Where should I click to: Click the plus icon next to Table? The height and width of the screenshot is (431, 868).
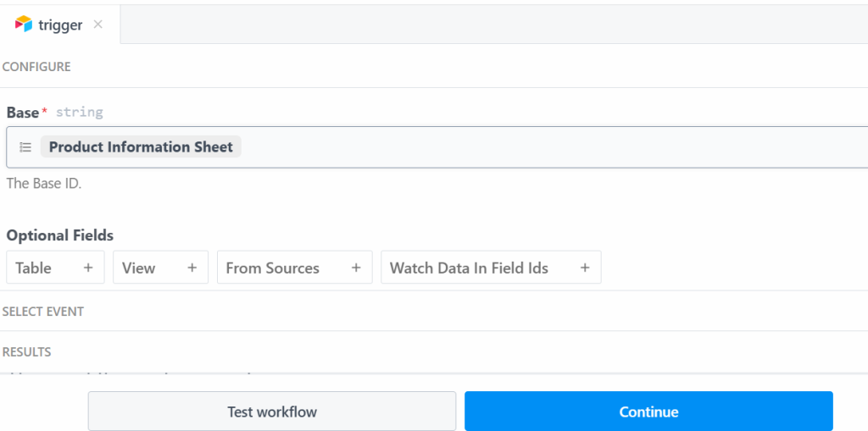pos(88,268)
